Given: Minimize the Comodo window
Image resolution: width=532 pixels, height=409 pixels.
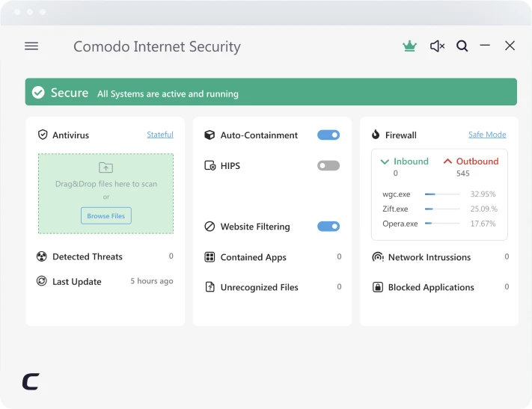Looking at the screenshot, I should tap(485, 45).
